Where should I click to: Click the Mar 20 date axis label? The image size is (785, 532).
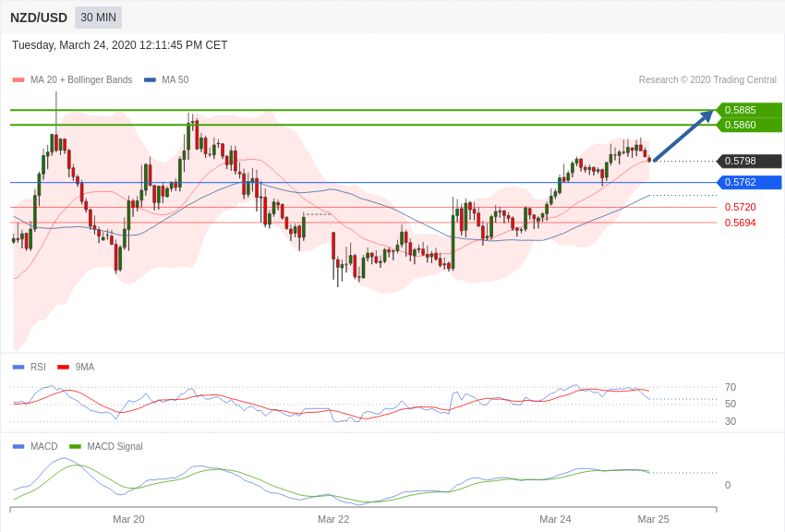128,519
